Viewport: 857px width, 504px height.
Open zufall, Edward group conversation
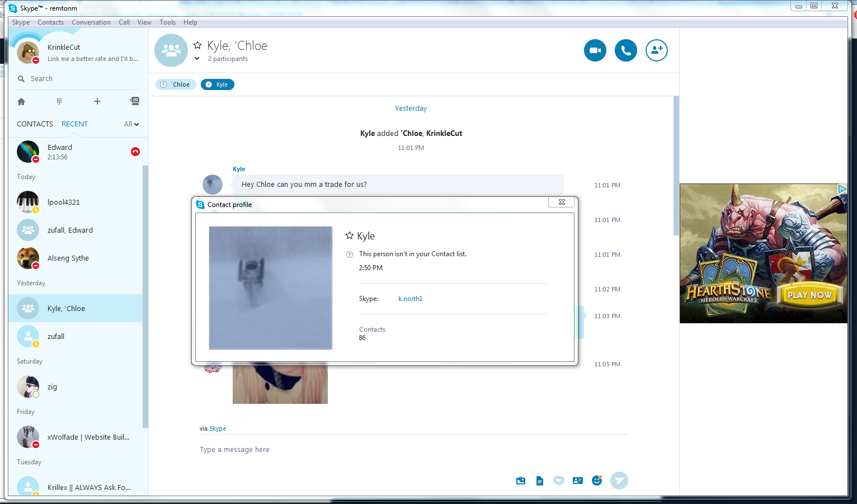[x=76, y=230]
